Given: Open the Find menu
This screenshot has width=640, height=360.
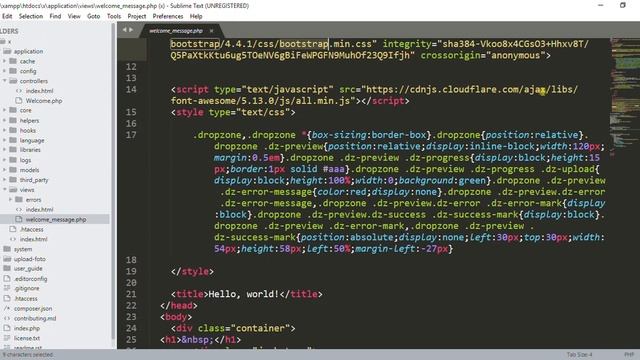Looking at the screenshot, I should [55, 16].
